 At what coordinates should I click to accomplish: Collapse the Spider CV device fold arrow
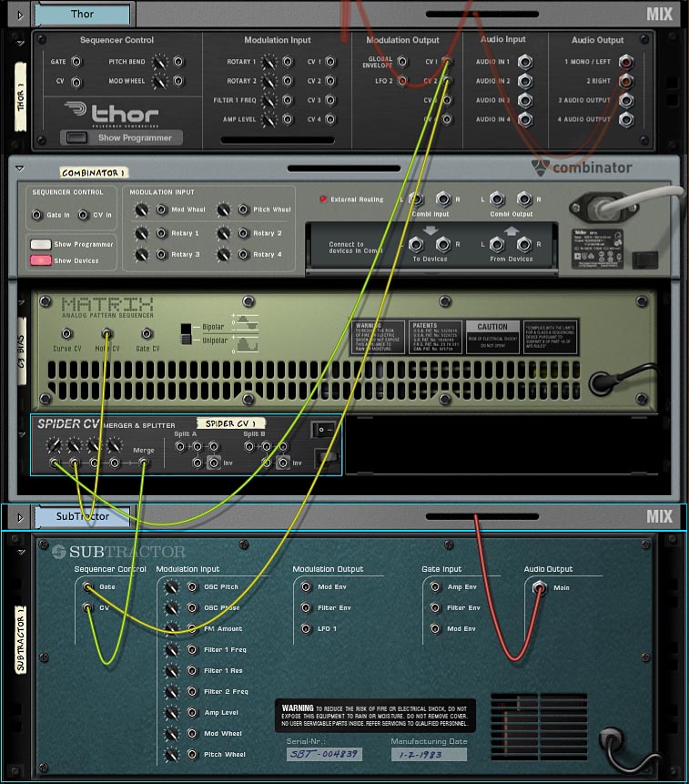22,435
